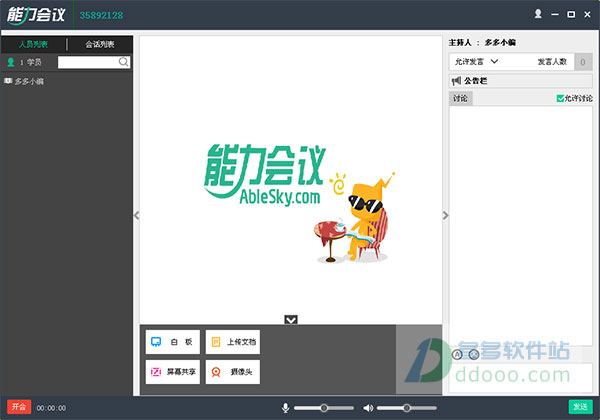
Task: Select the 讨论 tab
Action: [x=460, y=99]
